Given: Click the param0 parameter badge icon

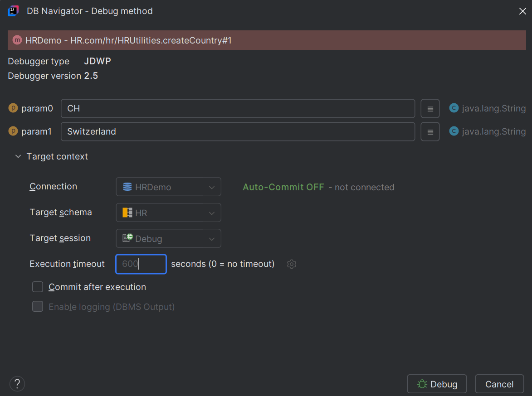Looking at the screenshot, I should click(12, 108).
